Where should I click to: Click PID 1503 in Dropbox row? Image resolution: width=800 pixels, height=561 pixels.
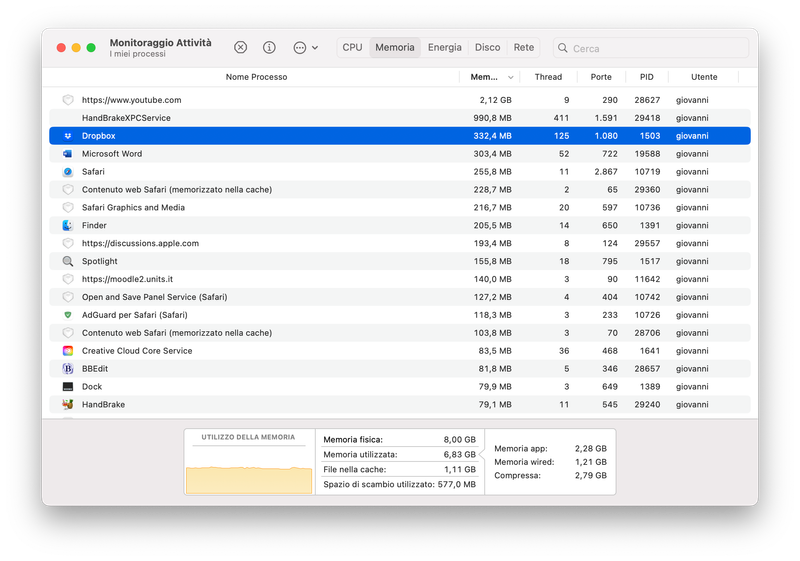coord(650,136)
